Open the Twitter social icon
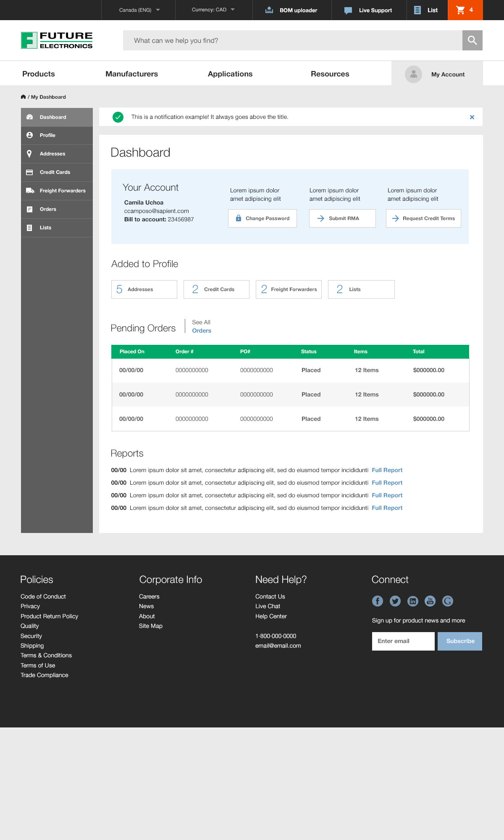The image size is (504, 840). click(x=395, y=601)
